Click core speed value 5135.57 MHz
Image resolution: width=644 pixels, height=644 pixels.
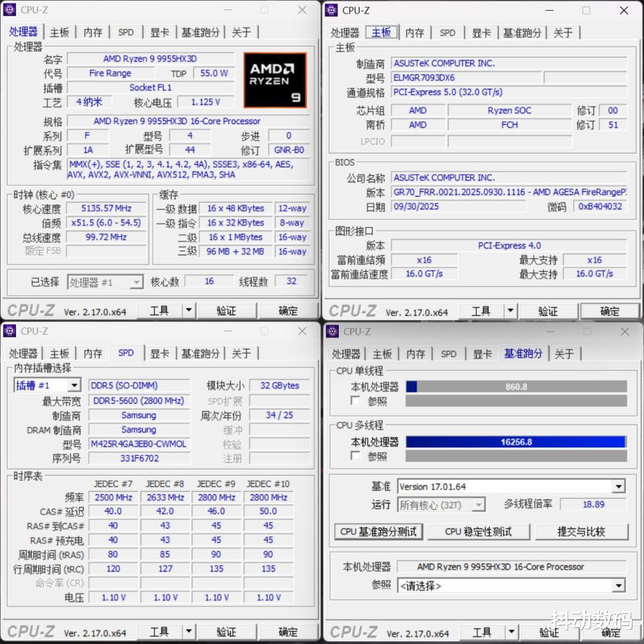pos(107,208)
